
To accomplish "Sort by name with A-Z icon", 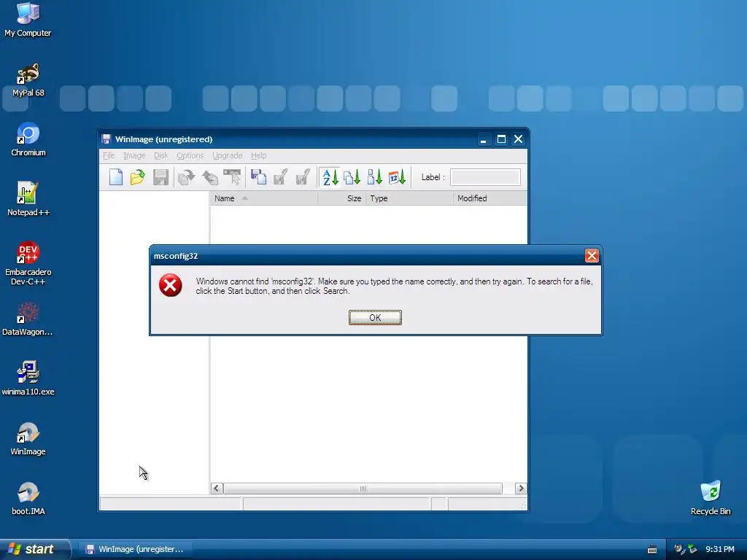I will point(330,177).
